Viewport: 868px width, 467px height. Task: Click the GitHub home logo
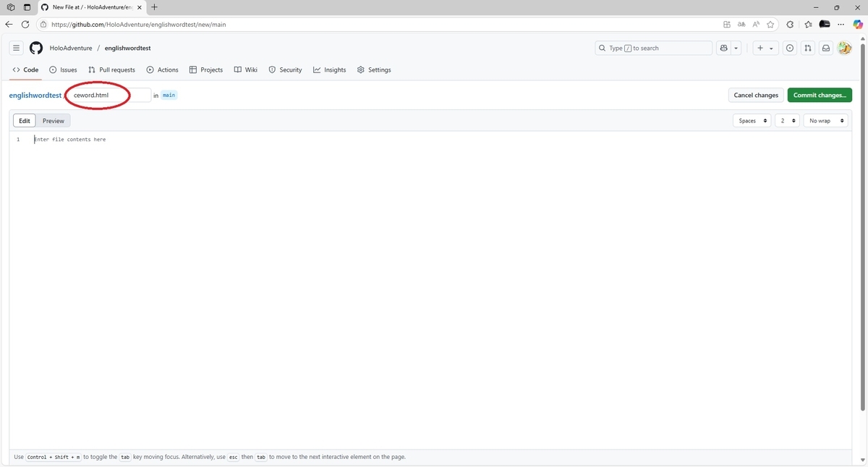pos(35,48)
